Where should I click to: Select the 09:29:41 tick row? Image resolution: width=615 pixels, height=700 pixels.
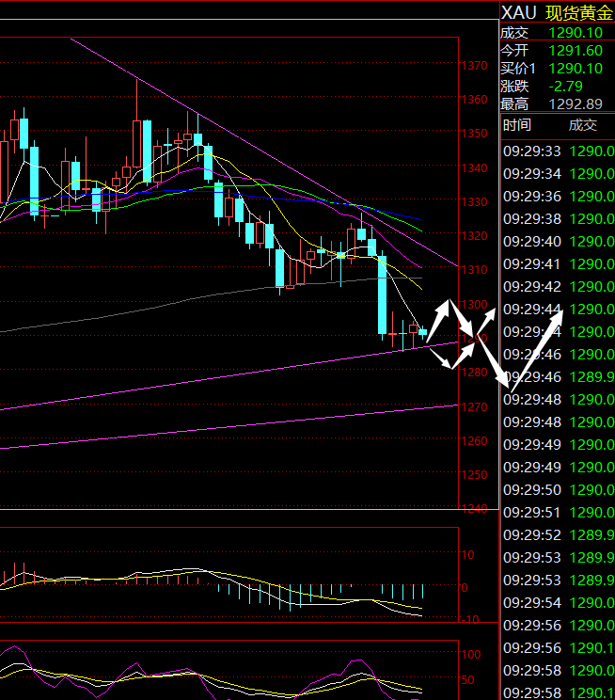[558, 264]
